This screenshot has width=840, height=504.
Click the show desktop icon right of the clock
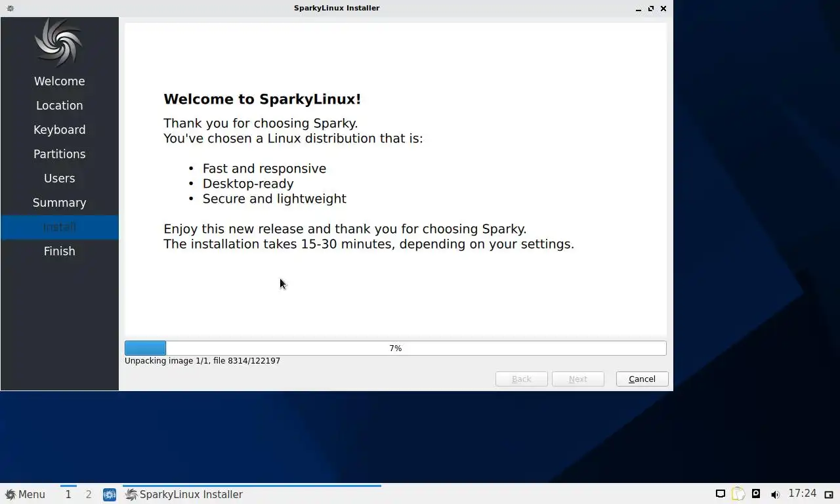tap(829, 494)
